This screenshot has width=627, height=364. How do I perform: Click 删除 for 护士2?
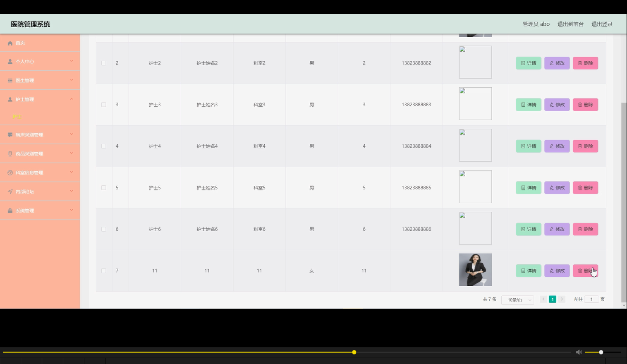[585, 63]
